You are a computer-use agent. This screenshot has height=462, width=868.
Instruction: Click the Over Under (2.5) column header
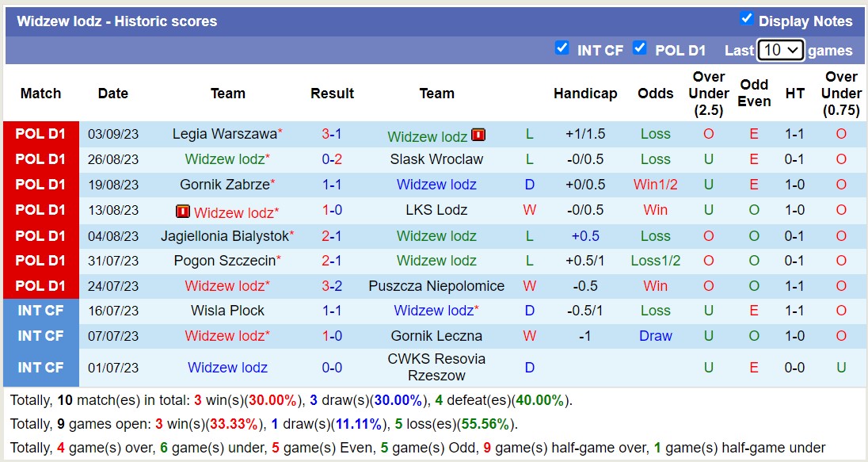(708, 94)
